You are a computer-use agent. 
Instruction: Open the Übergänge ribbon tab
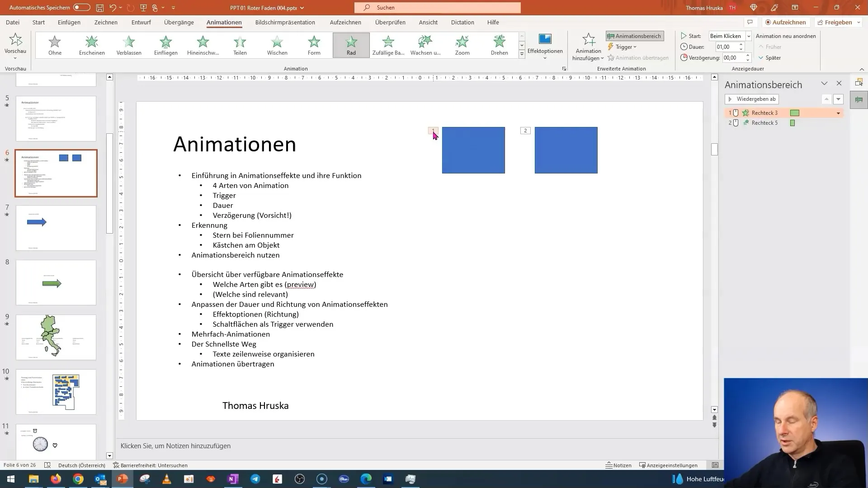pyautogui.click(x=179, y=22)
